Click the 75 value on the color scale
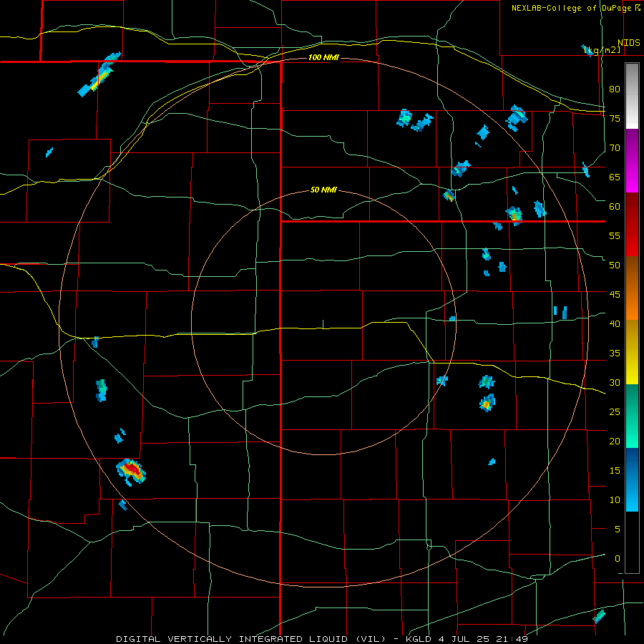The height and width of the screenshot is (644, 644). pyautogui.click(x=615, y=118)
